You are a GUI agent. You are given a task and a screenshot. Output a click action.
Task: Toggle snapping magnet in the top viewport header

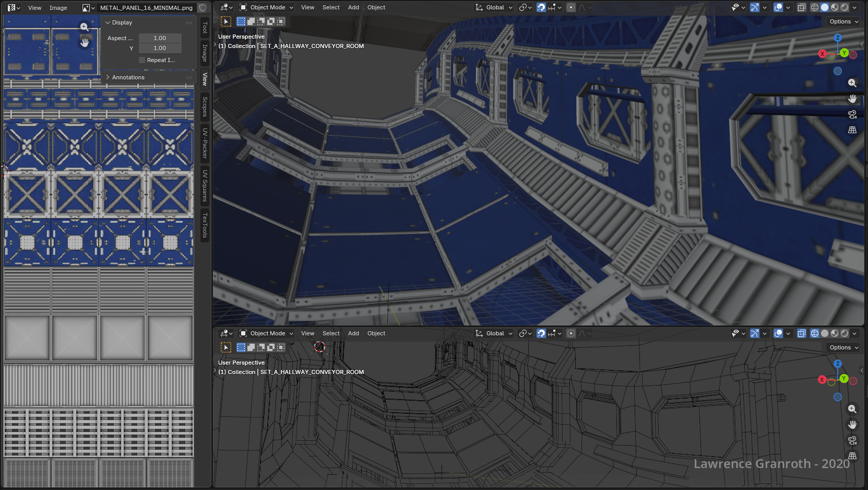[541, 7]
